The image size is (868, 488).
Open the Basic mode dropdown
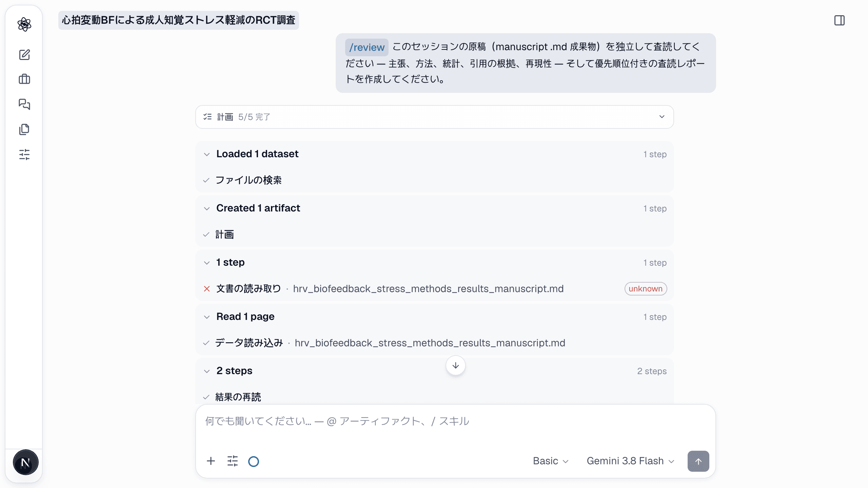pos(550,461)
